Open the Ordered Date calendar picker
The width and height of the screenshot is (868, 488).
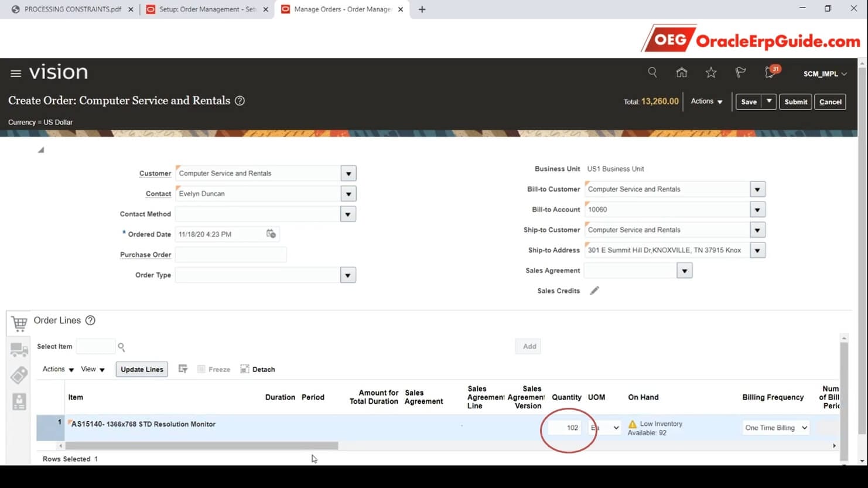coord(271,234)
